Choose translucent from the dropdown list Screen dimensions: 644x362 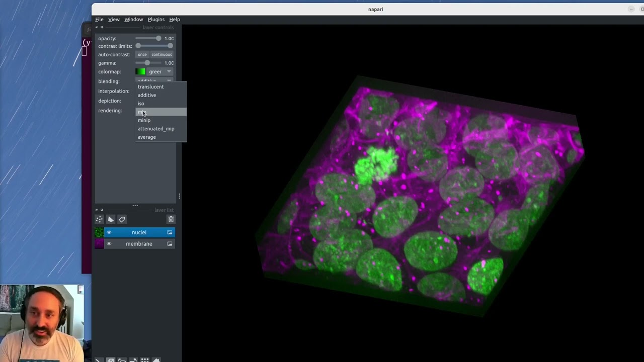click(161, 86)
